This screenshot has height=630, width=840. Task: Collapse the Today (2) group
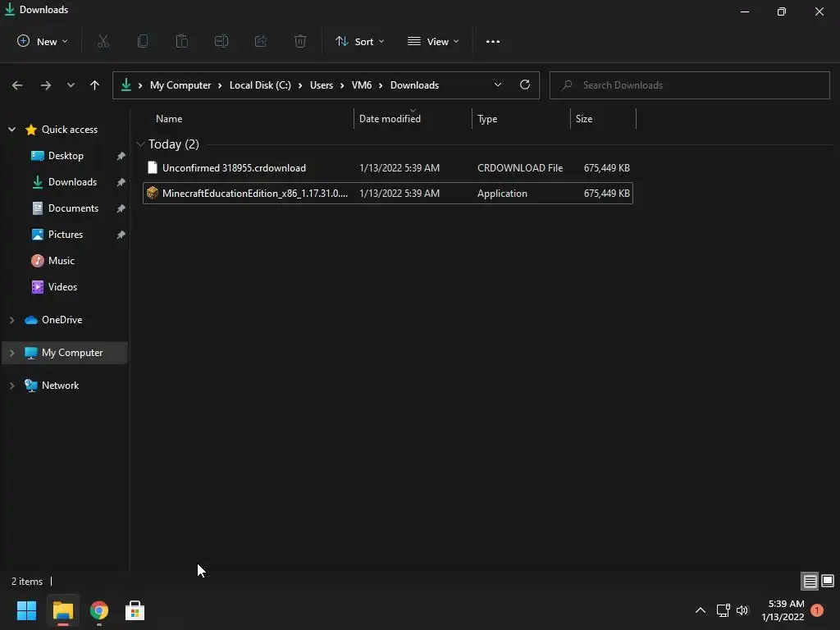[x=140, y=144]
